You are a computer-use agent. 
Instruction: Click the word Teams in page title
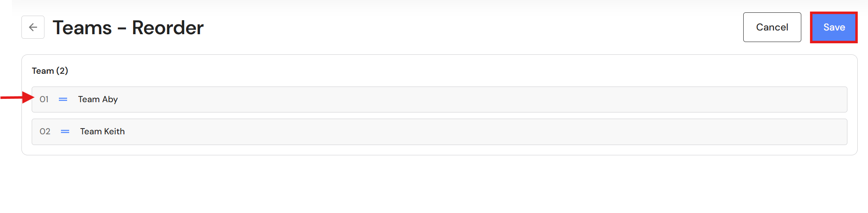(x=82, y=28)
